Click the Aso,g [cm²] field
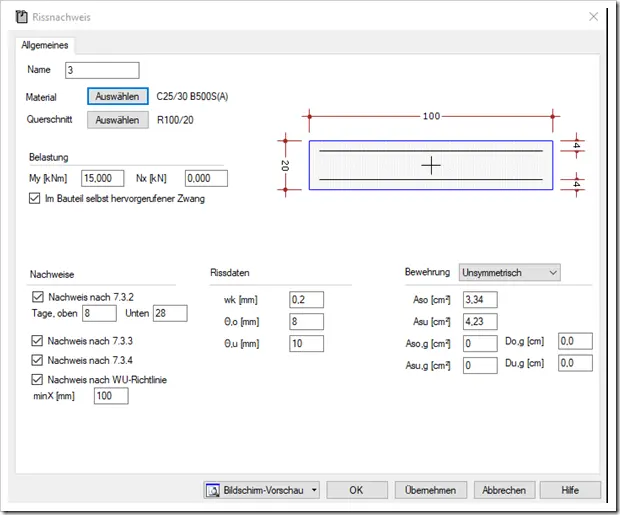 480,343
